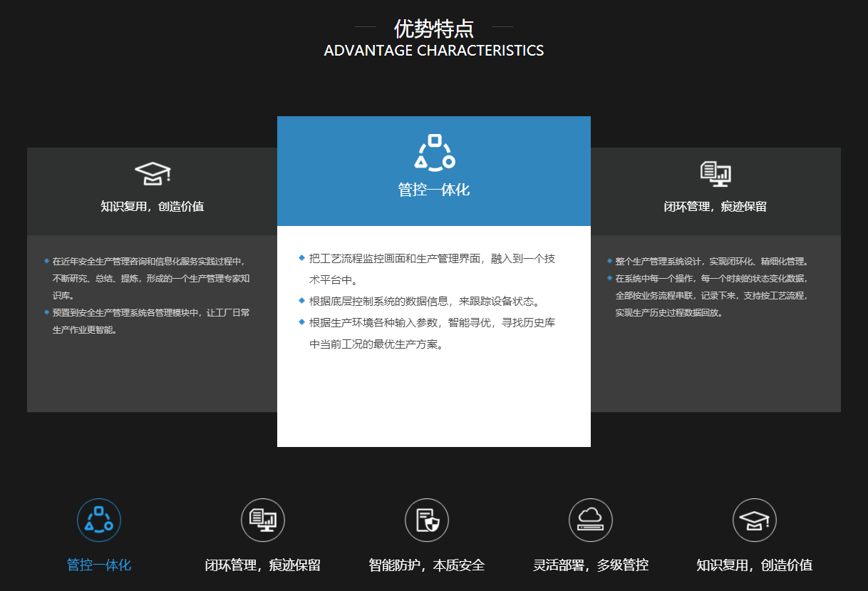Click the graduation cap icon in left card
868x591 pixels.
[x=153, y=174]
